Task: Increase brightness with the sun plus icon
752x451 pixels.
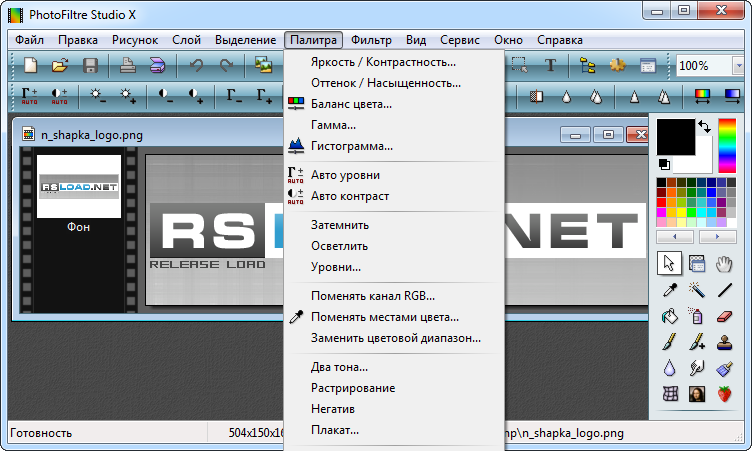Action: pos(128,96)
